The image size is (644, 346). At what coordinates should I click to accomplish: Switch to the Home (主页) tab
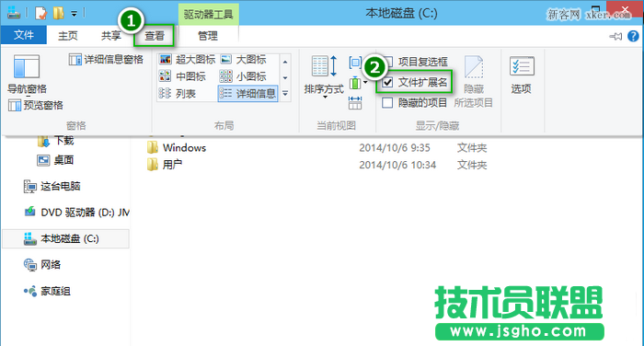click(68, 36)
